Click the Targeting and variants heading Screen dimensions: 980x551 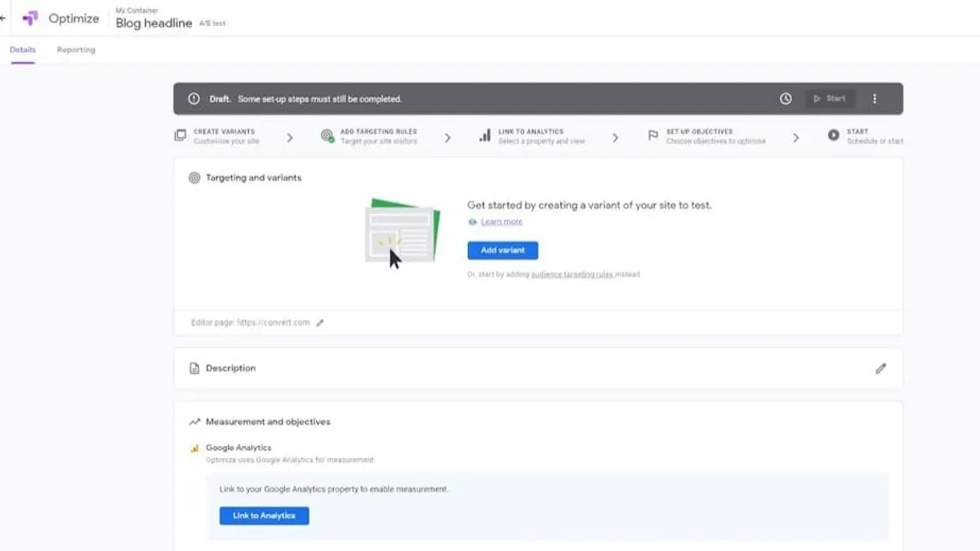tap(253, 177)
